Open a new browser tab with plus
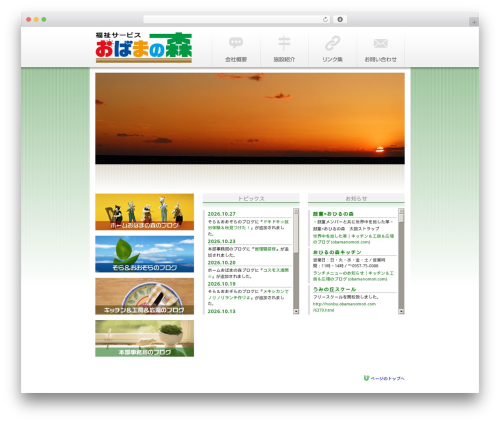The width and height of the screenshot is (500, 423). tap(474, 22)
